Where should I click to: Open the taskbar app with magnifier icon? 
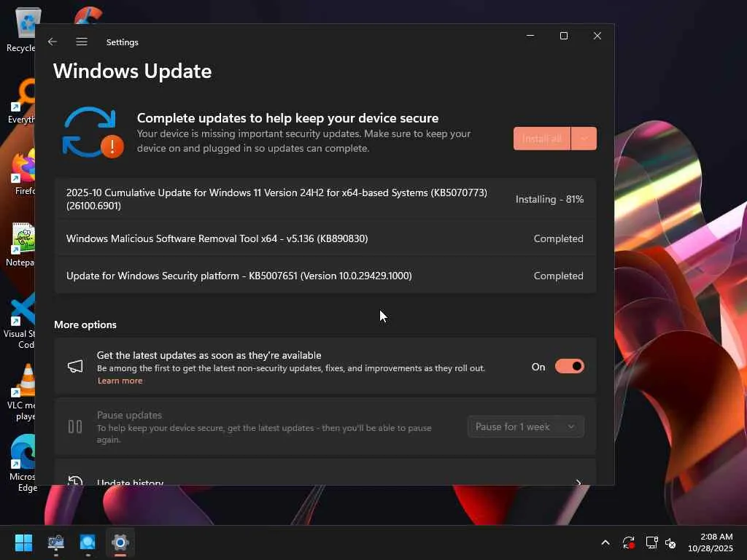click(88, 542)
